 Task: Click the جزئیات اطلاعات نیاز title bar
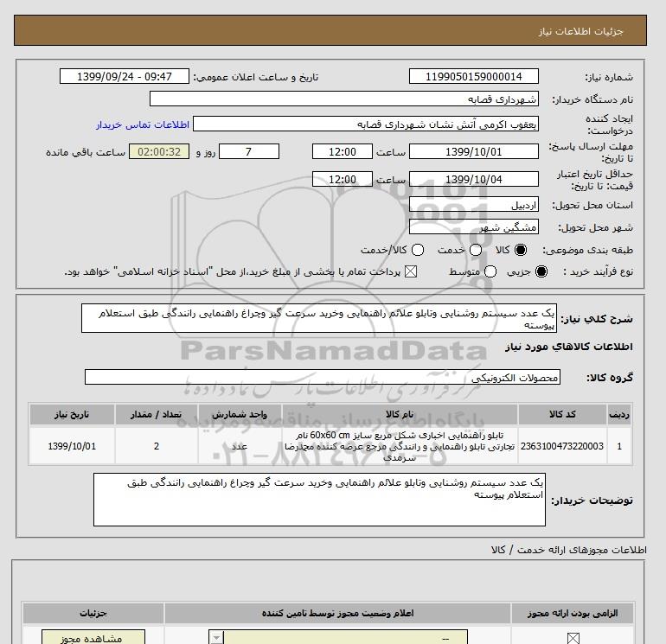coord(330,30)
